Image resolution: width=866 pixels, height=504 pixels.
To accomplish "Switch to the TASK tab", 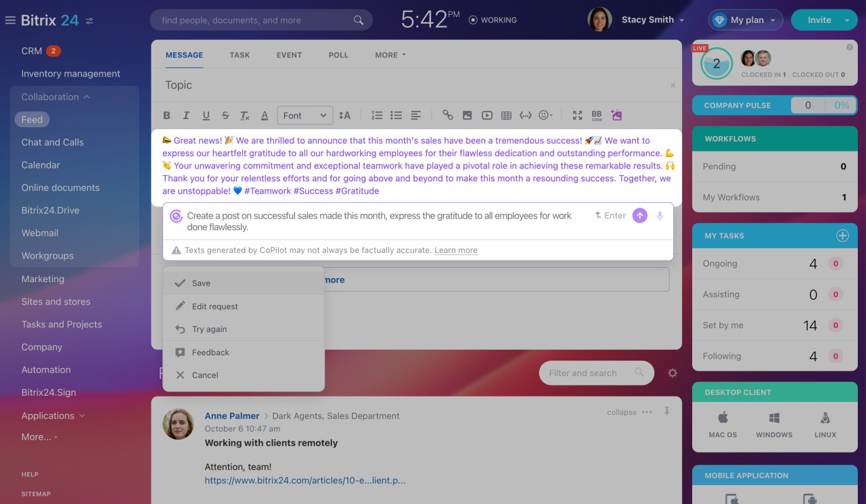I will 240,55.
